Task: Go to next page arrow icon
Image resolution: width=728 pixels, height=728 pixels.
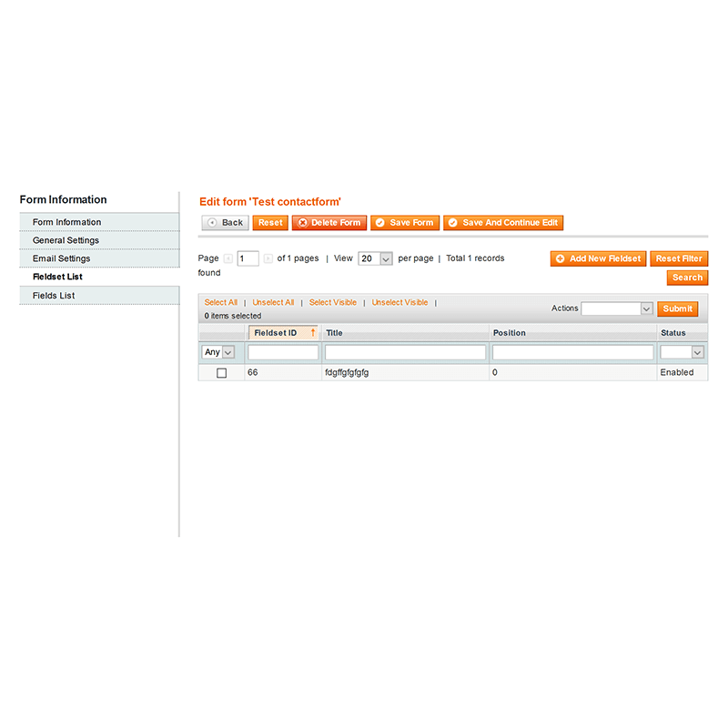Action: click(x=268, y=258)
